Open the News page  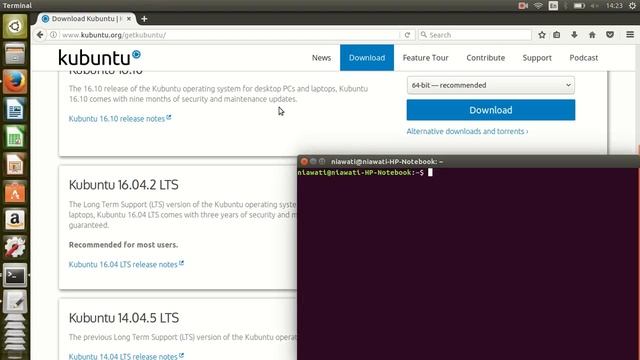click(321, 58)
